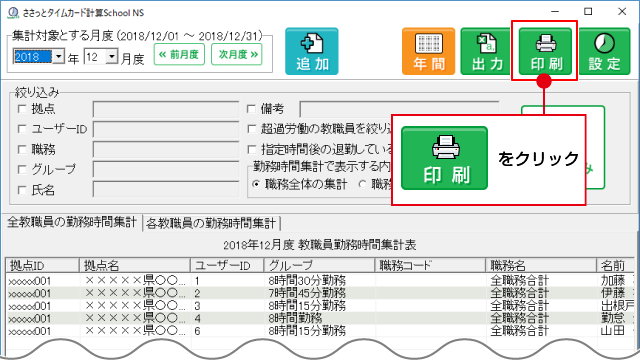This screenshot has height=364, width=640.
Task: Switch to 各教職員の勤務時間集計 tab
Action: pyautogui.click(x=211, y=223)
